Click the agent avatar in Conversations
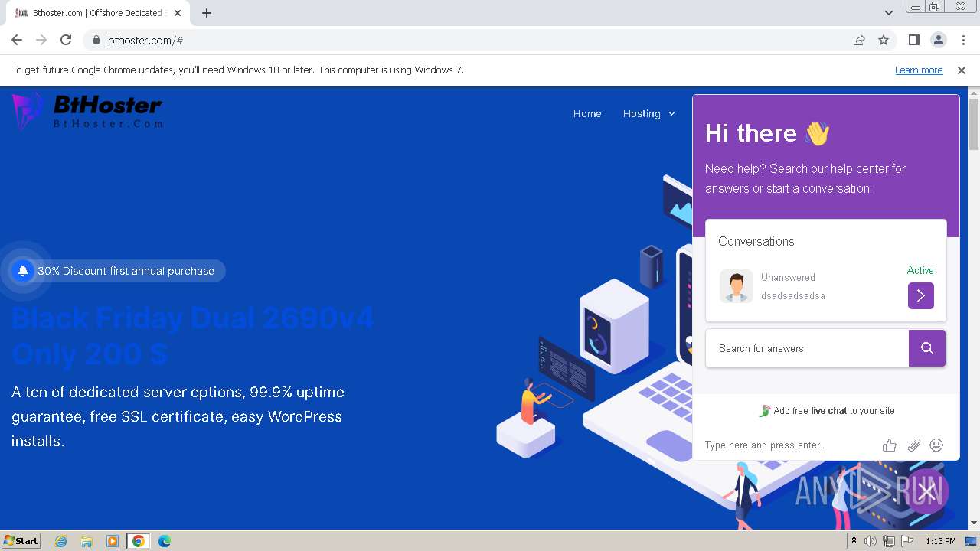980x551 pixels. [737, 286]
